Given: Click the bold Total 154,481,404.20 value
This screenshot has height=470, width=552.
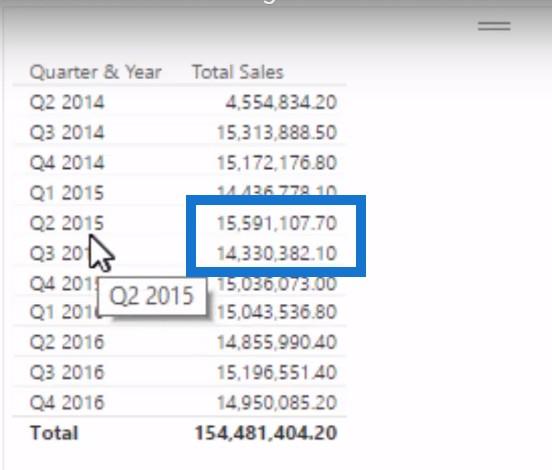Looking at the screenshot, I should click(266, 433).
